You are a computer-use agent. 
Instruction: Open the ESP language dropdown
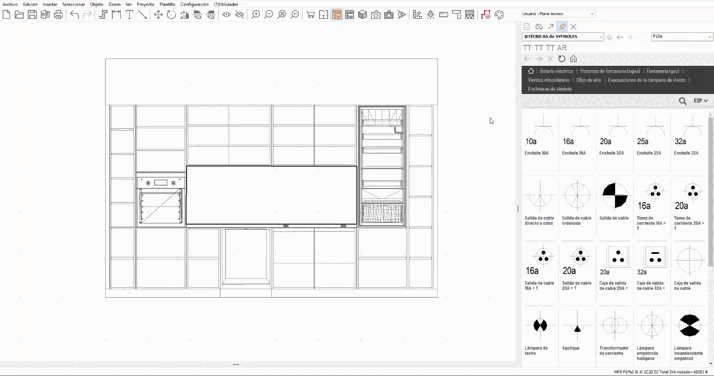tap(700, 101)
